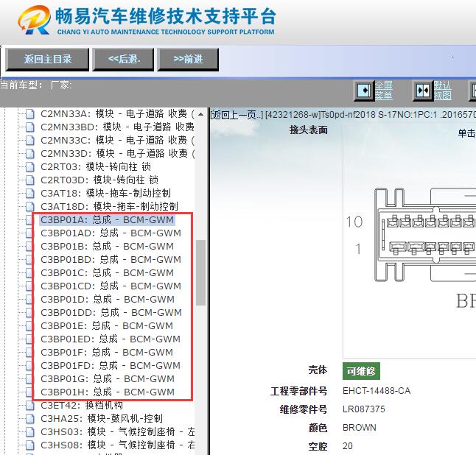Select tree item C3BP01ED 总成 BCM-GWM
The height and width of the screenshot is (455, 476).
(x=111, y=339)
